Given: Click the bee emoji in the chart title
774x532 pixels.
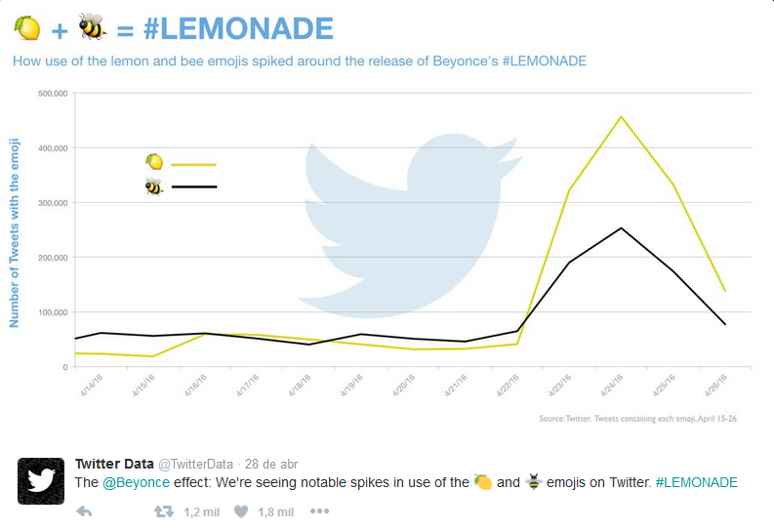Looking at the screenshot, I should coord(92,27).
